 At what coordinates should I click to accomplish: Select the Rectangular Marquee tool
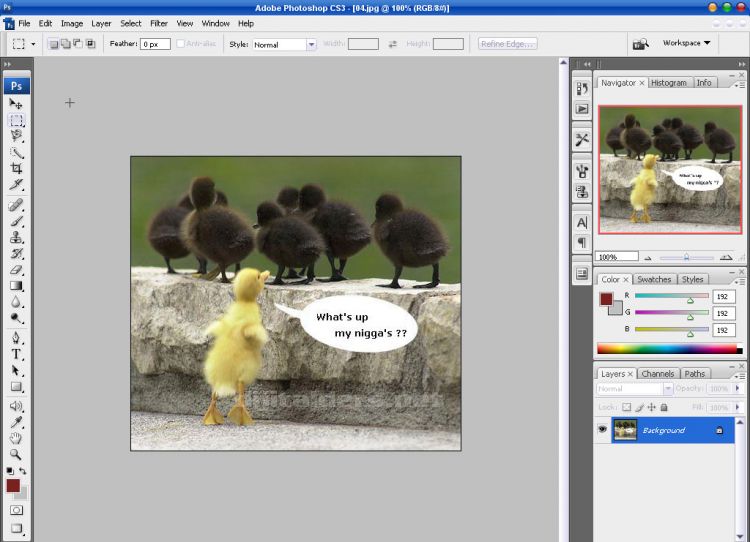pyautogui.click(x=16, y=120)
